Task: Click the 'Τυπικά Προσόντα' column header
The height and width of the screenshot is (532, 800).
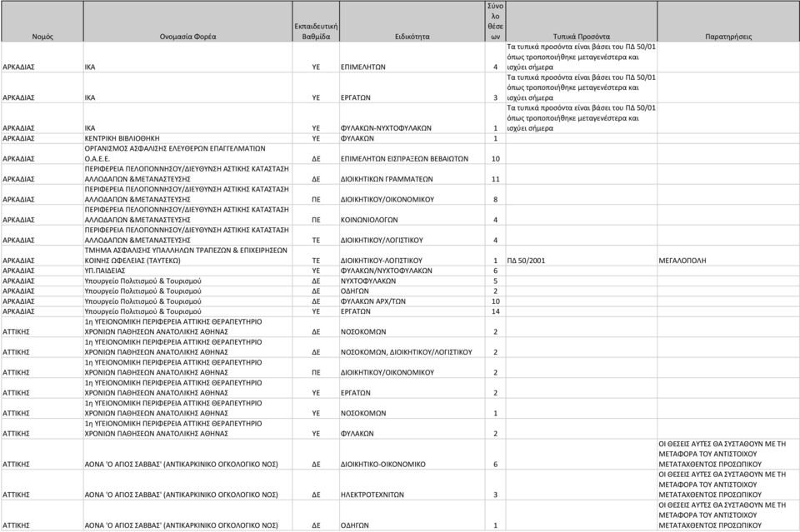Action: point(581,22)
